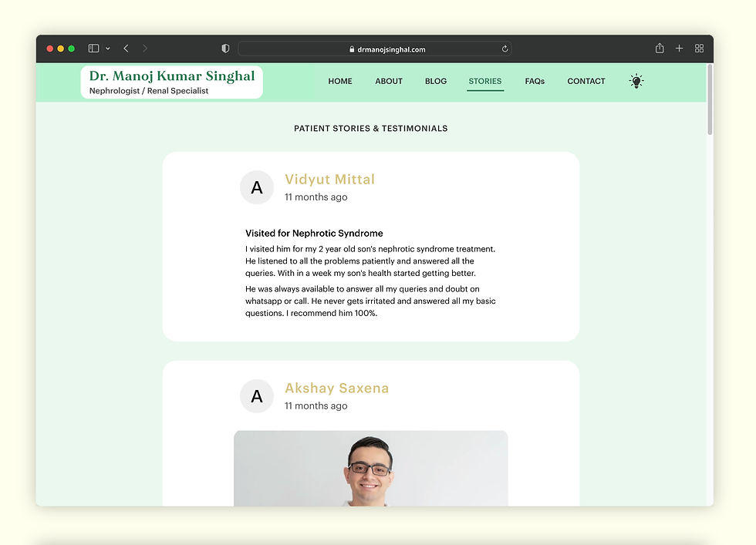Click the paragraph starting 'He was always available'
This screenshot has height=545, width=756.
point(370,301)
